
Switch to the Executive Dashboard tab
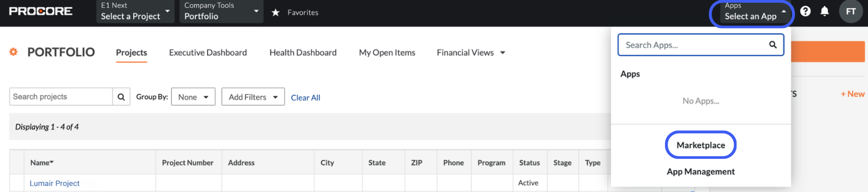(x=208, y=52)
